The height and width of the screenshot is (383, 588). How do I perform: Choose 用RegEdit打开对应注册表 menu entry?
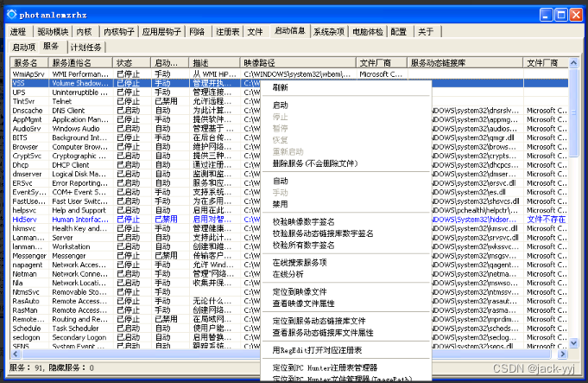tap(345, 350)
